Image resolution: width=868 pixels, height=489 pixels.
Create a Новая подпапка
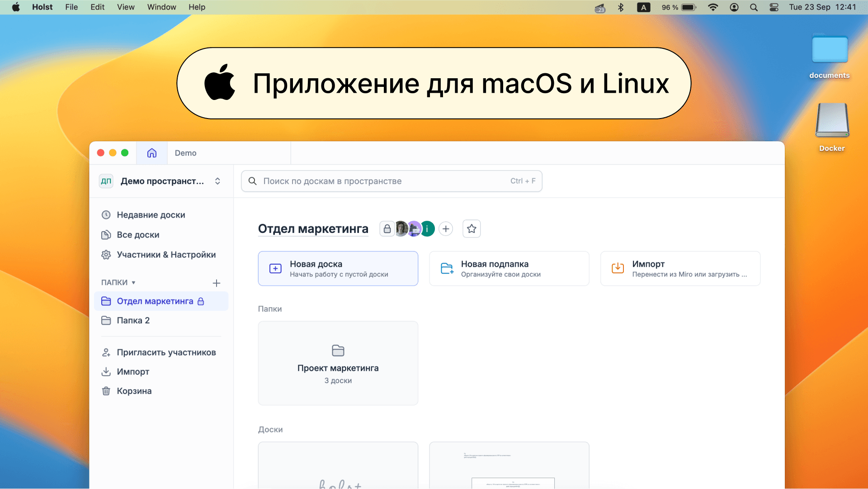click(x=509, y=269)
